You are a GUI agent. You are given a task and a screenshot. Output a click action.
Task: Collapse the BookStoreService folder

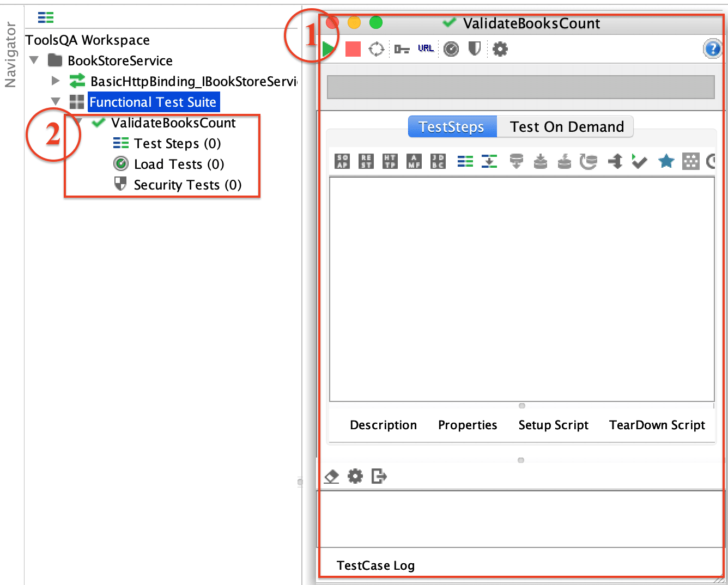34,60
